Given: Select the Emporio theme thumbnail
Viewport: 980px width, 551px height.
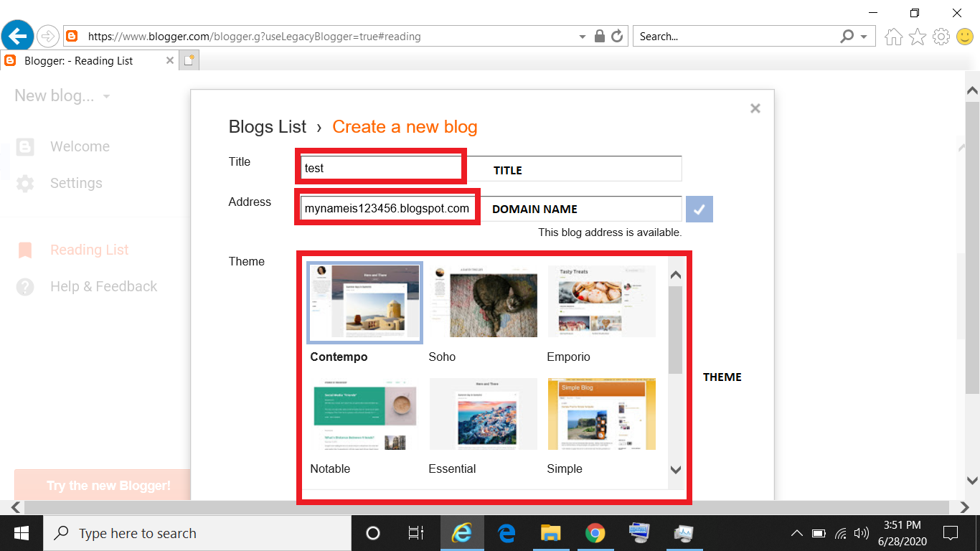Looking at the screenshot, I should point(601,301).
